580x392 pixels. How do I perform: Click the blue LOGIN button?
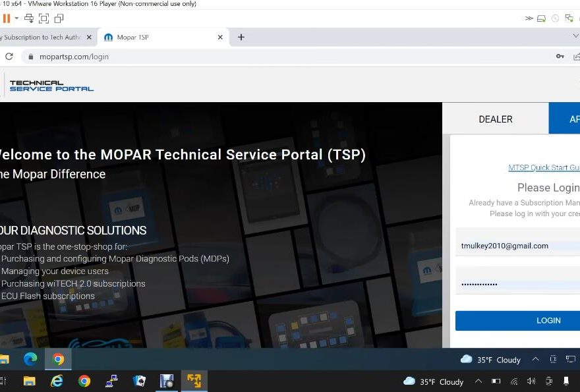pos(518,321)
